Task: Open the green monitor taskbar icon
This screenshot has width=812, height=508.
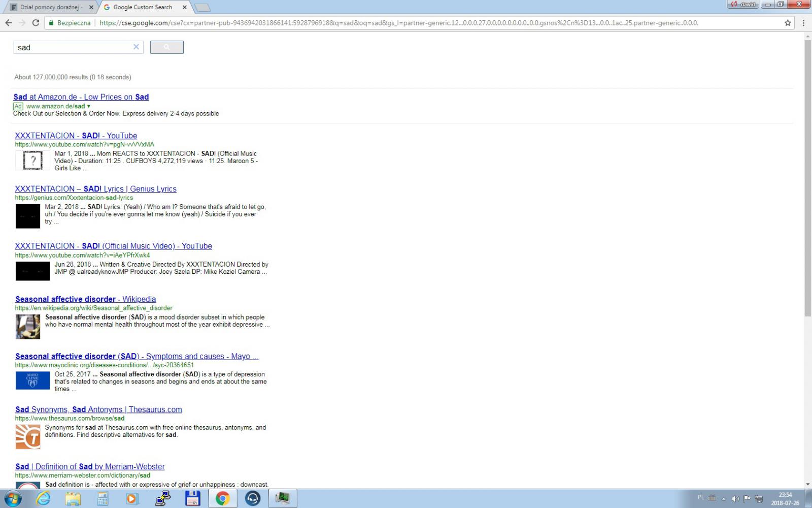Action: [x=282, y=499]
